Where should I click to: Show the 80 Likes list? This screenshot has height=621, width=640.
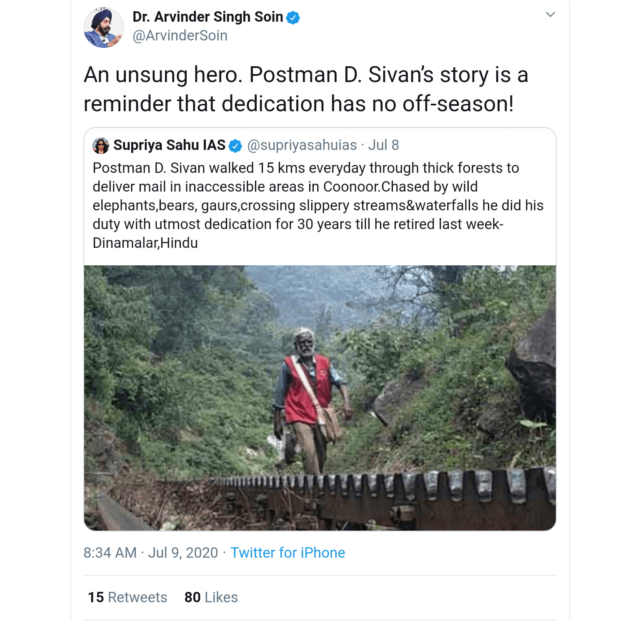click(x=211, y=597)
